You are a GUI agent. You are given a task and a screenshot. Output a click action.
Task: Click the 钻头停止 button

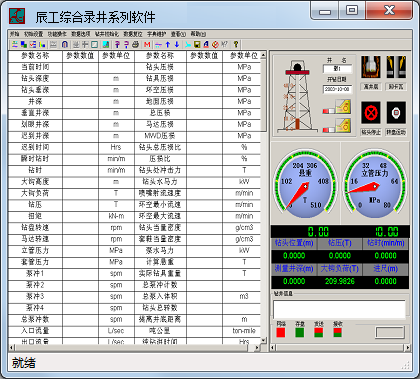point(371,132)
